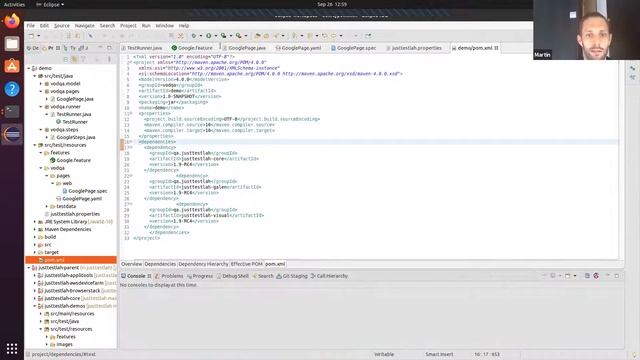The height and width of the screenshot is (360, 640).
Task: Open the Debug icon's dropdown arrow
Action: 200,36
